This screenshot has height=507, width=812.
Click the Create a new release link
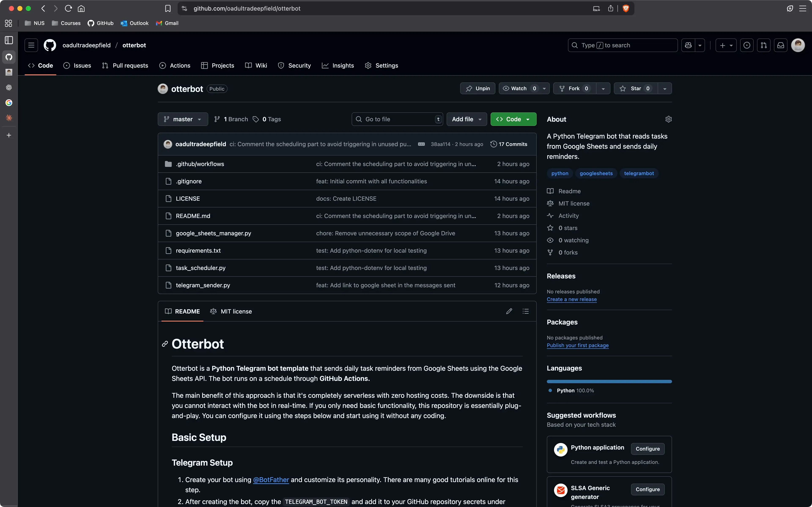[571, 299]
